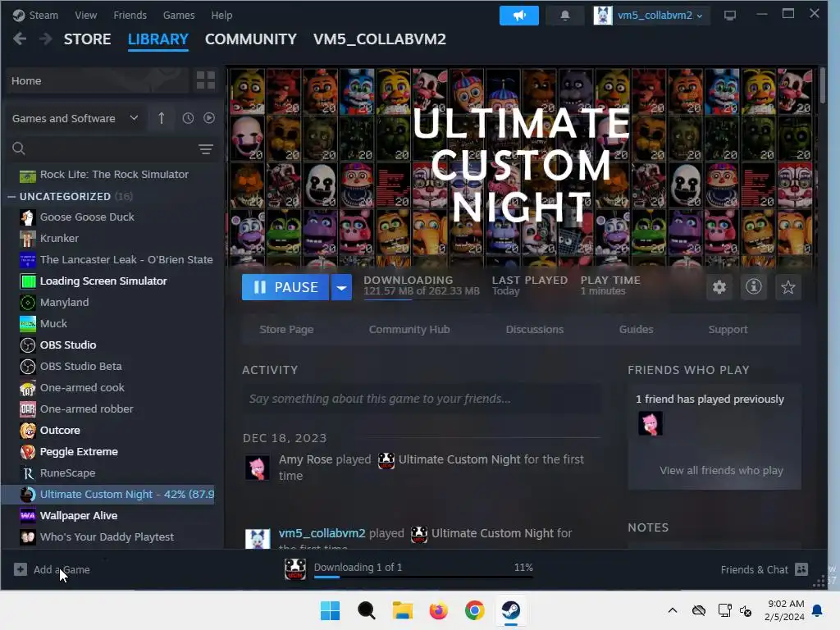This screenshot has width=840, height=630.
Task: Click the Downloading 1 of 1 progress bar
Action: (423, 577)
